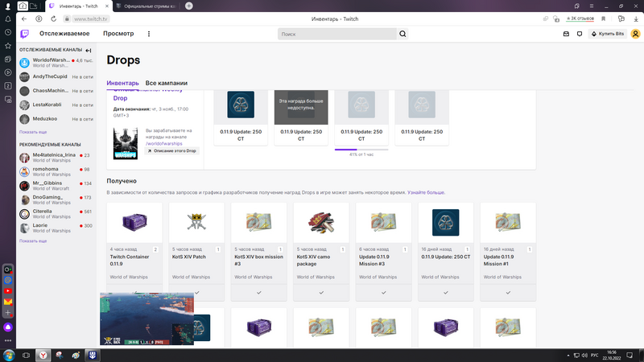Open the LestaKorabli channel
This screenshot has height=362, width=644.
[x=56, y=105]
